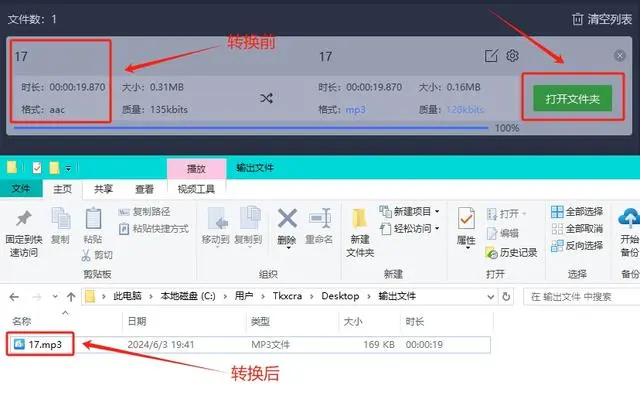Screen dimensions: 640x399
Task: Open output settings gear icon for file 17
Action: pyautogui.click(x=512, y=55)
